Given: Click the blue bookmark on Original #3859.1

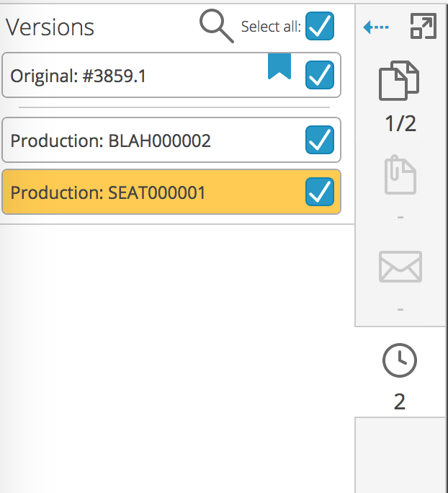Looking at the screenshot, I should [x=279, y=66].
